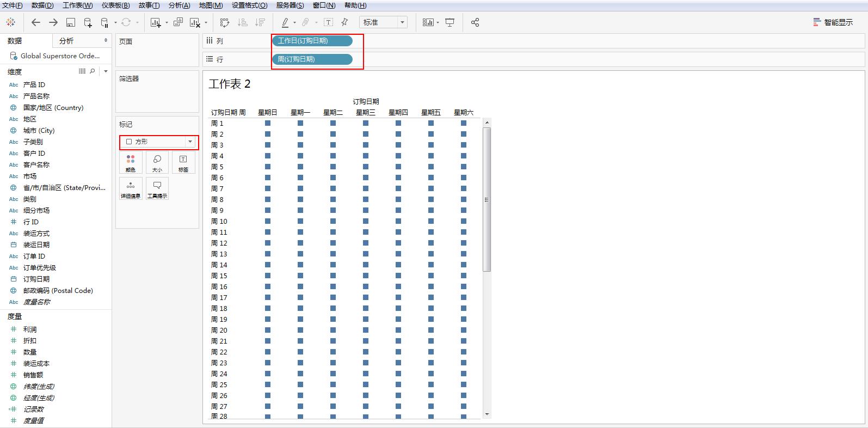Open the 分析(A) menu

tap(179, 5)
